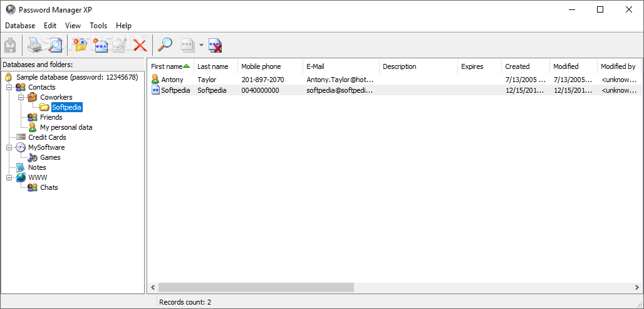Click the clear clipboard toolbar icon
Screen dimensions: 644x309
tap(216, 45)
